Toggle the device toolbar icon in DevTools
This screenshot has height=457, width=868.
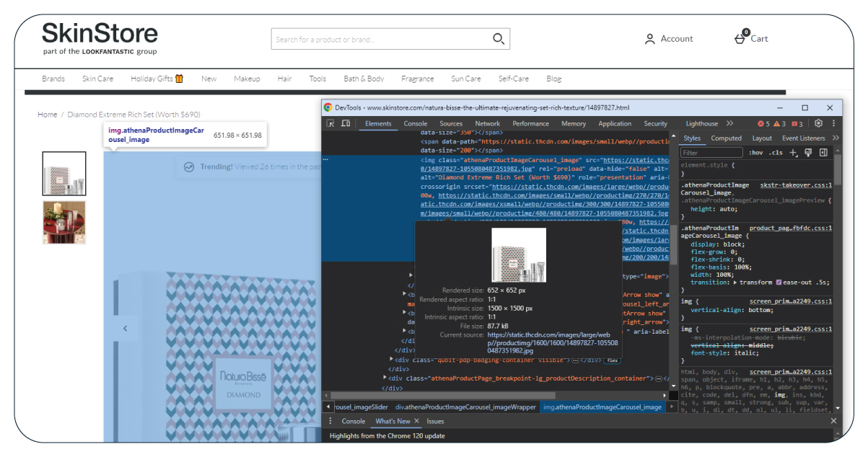(x=346, y=124)
